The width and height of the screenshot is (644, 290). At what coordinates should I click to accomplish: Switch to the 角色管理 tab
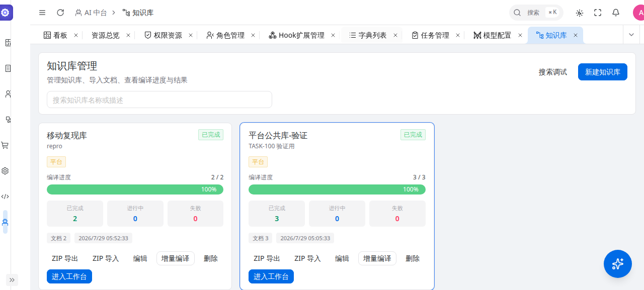coord(225,35)
